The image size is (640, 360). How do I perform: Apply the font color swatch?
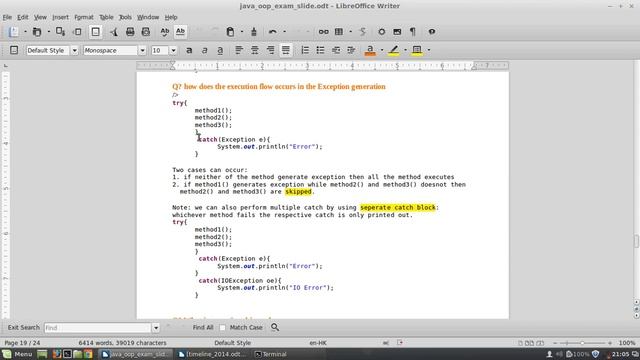tap(370, 50)
